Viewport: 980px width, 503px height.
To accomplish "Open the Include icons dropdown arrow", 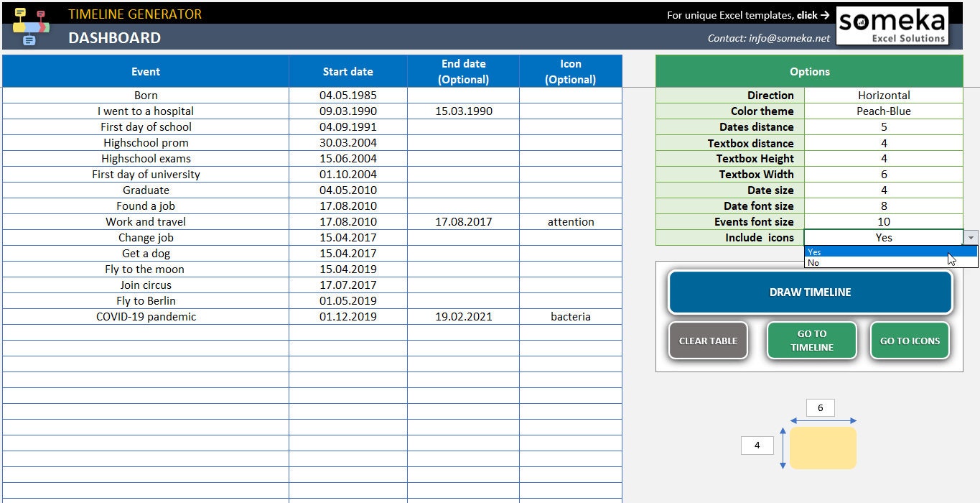I will pyautogui.click(x=971, y=237).
